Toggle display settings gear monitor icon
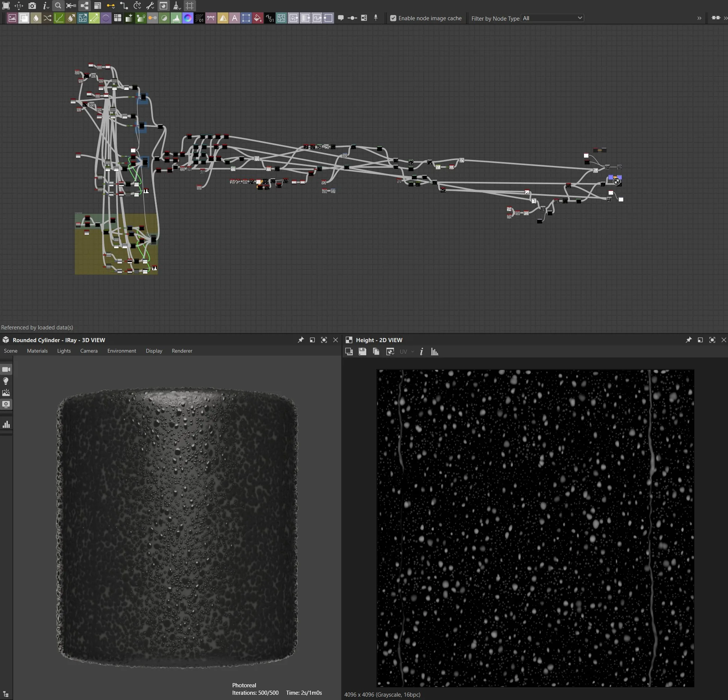Image resolution: width=728 pixels, height=700 pixels. (x=6, y=404)
